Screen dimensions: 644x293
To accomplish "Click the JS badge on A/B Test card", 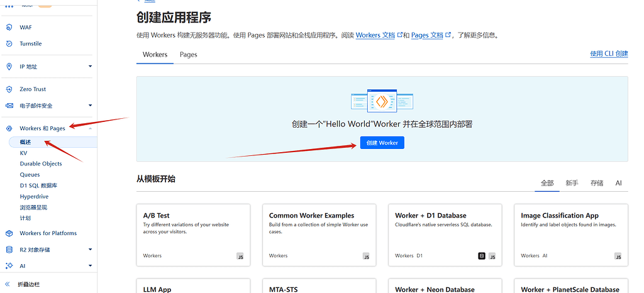I will 240,256.
